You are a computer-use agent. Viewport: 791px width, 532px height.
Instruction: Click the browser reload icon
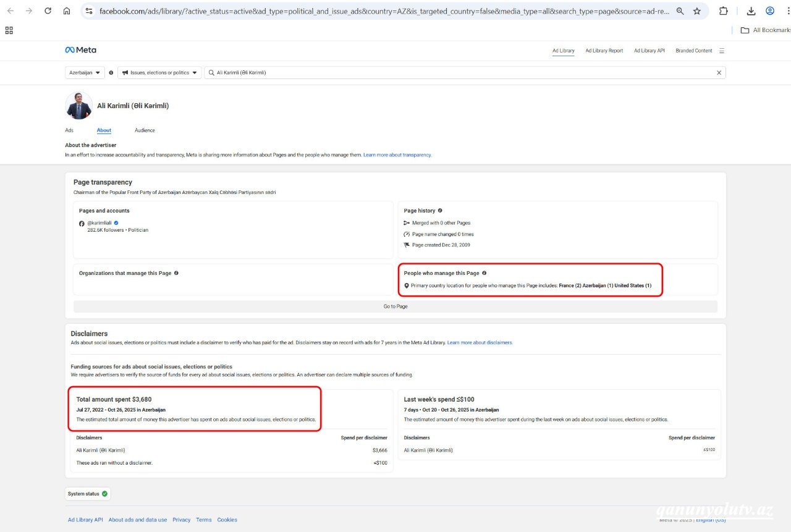pos(48,11)
